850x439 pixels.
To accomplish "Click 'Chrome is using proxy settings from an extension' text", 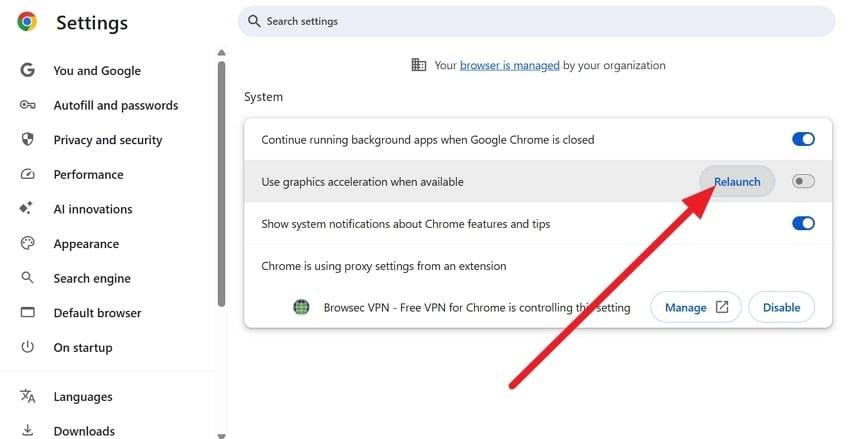I will tap(384, 266).
